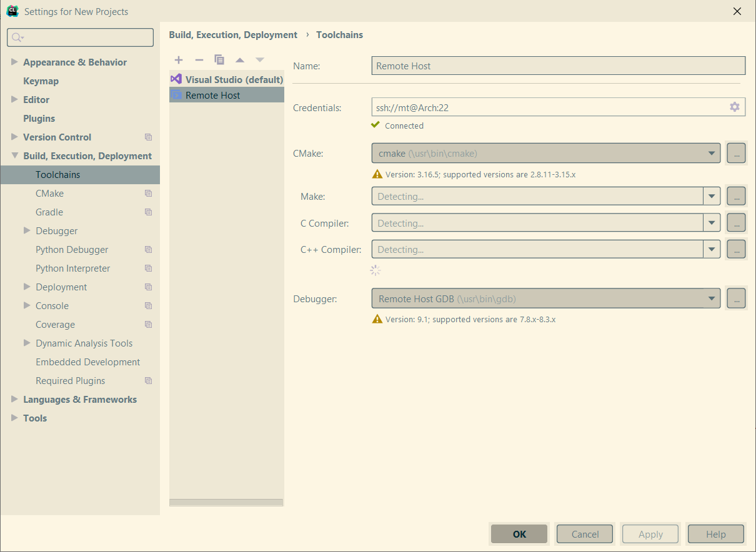The width and height of the screenshot is (756, 552).
Task: Browse for a CMake executable with the ellipsis button
Action: 736,153
